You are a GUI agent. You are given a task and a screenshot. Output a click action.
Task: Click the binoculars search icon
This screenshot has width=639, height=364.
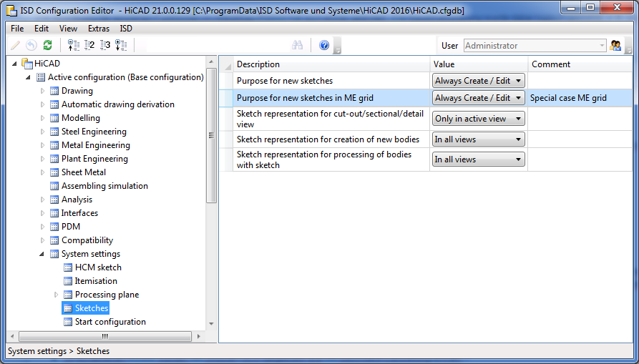pos(297,45)
